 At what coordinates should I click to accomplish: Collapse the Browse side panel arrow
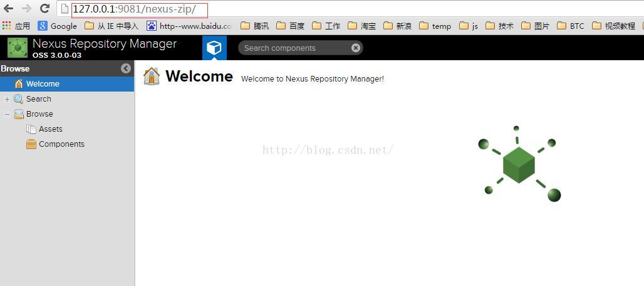point(126,68)
